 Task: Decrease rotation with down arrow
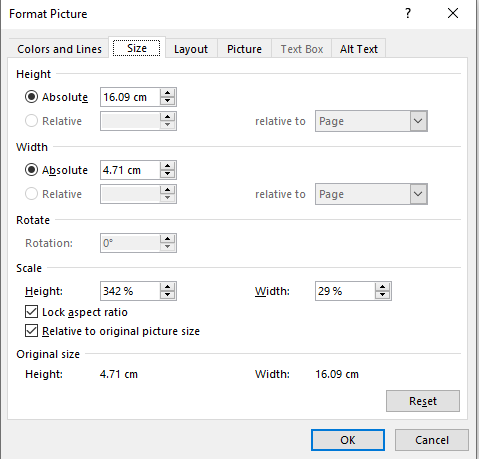click(167, 247)
